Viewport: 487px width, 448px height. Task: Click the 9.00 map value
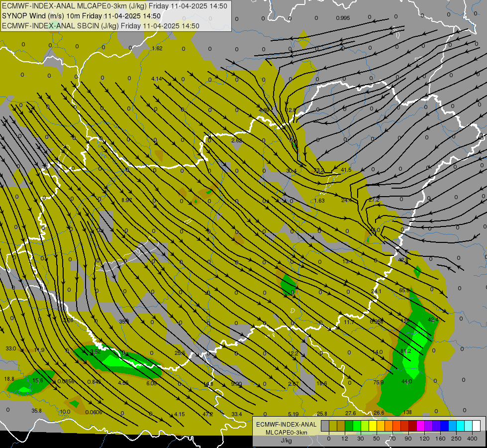point(236,384)
